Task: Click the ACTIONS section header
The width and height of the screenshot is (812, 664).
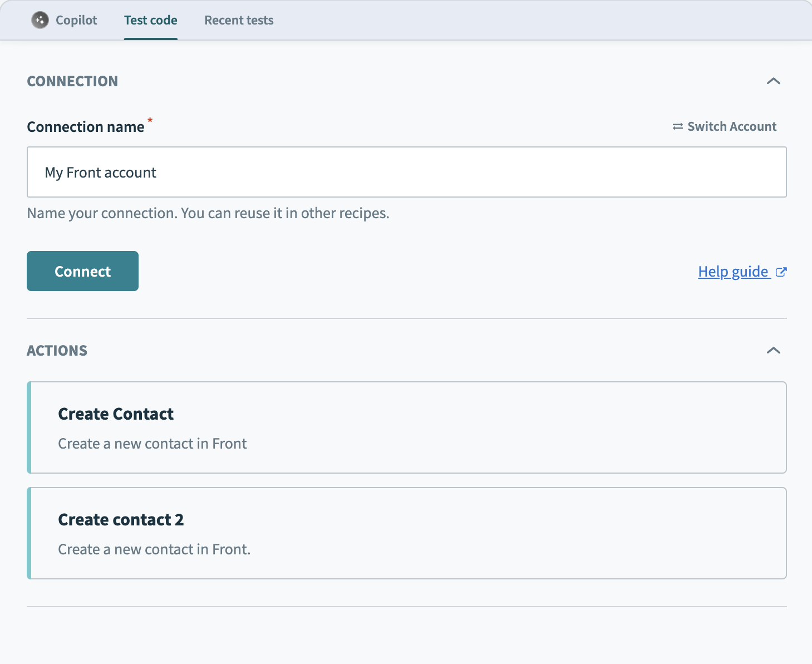Action: pyautogui.click(x=57, y=351)
